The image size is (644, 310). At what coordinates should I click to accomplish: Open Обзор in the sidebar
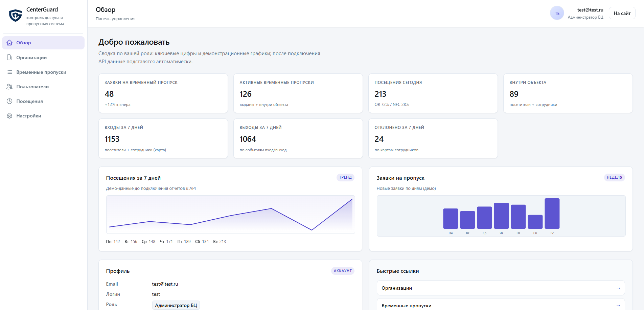click(43, 43)
